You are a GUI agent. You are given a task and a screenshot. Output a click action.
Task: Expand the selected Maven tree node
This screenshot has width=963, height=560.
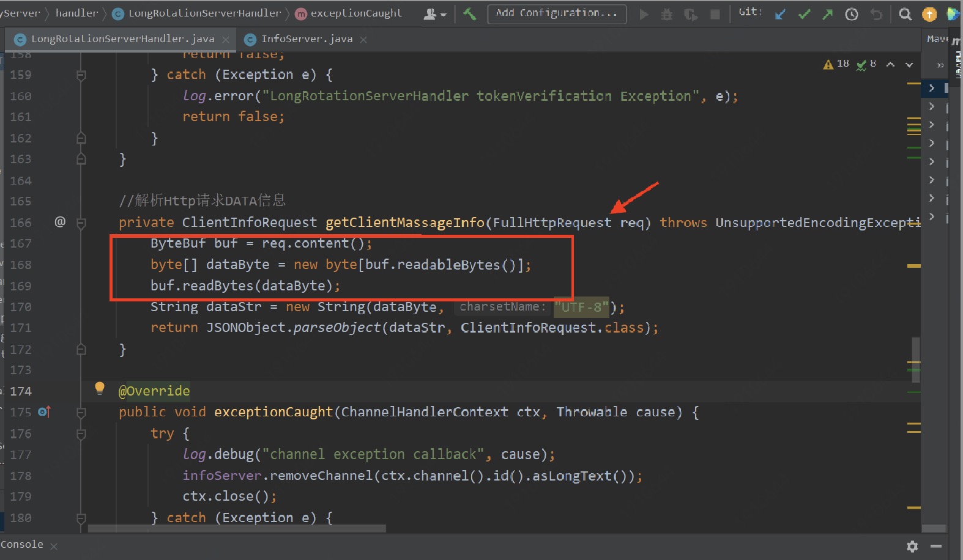(x=931, y=88)
